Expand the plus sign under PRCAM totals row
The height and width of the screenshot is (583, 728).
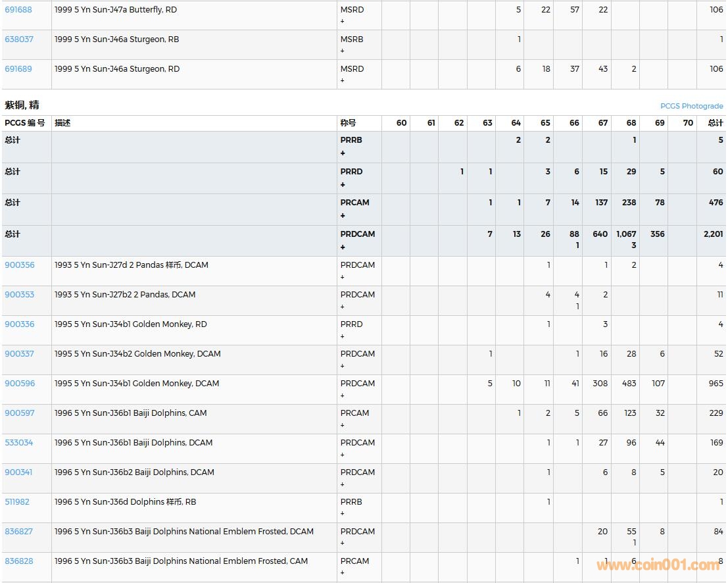click(343, 216)
